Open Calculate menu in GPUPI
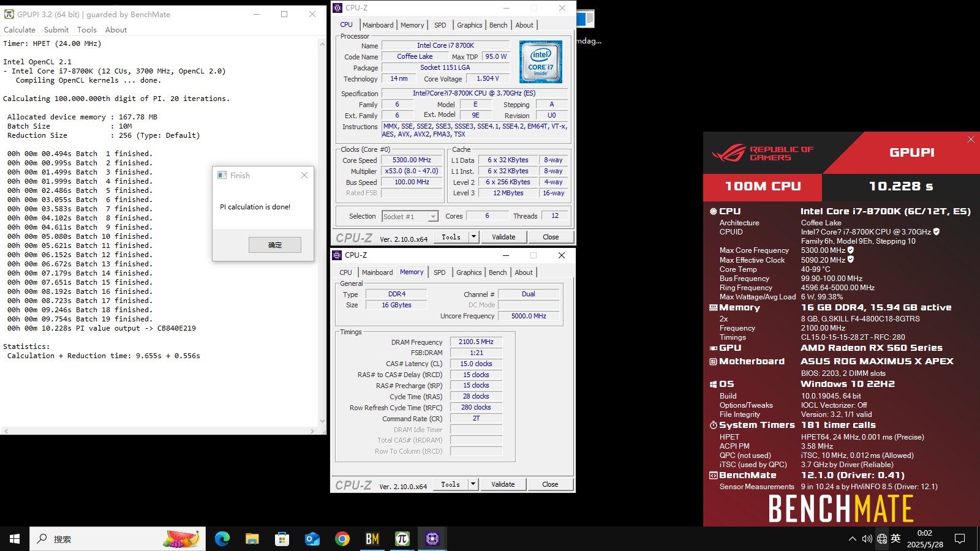 [x=20, y=29]
